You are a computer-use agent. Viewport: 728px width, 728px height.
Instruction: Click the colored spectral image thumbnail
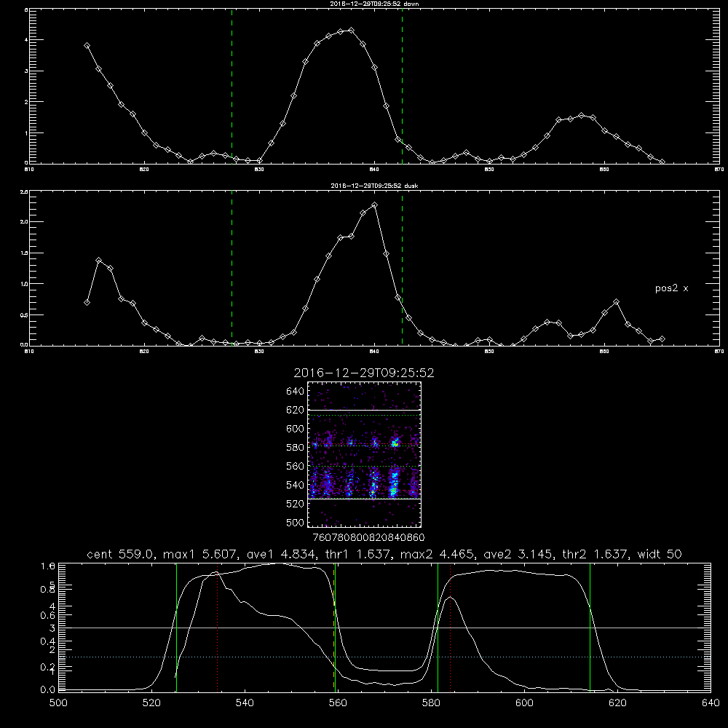coord(364,454)
